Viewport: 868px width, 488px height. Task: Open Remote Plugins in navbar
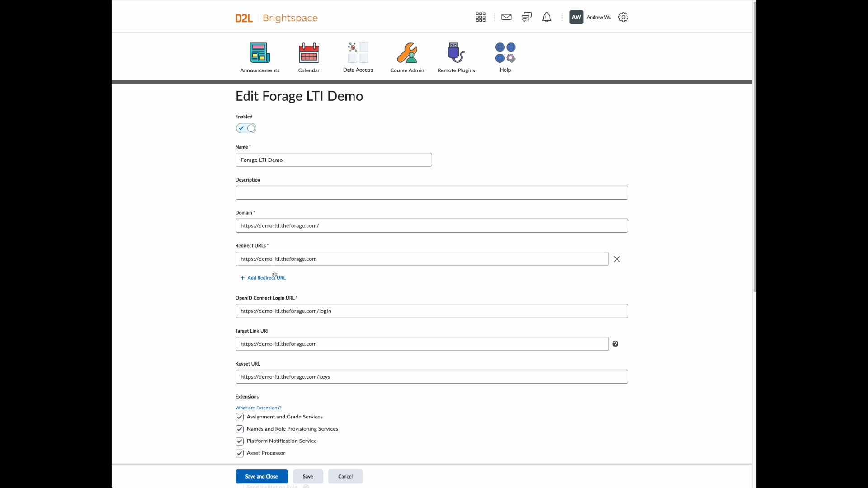pyautogui.click(x=456, y=57)
